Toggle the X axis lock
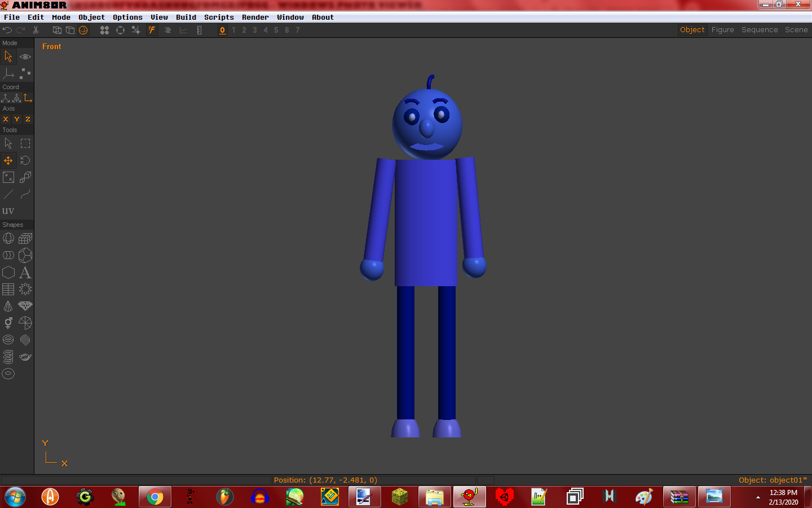This screenshot has height=508, width=812. tap(6, 119)
